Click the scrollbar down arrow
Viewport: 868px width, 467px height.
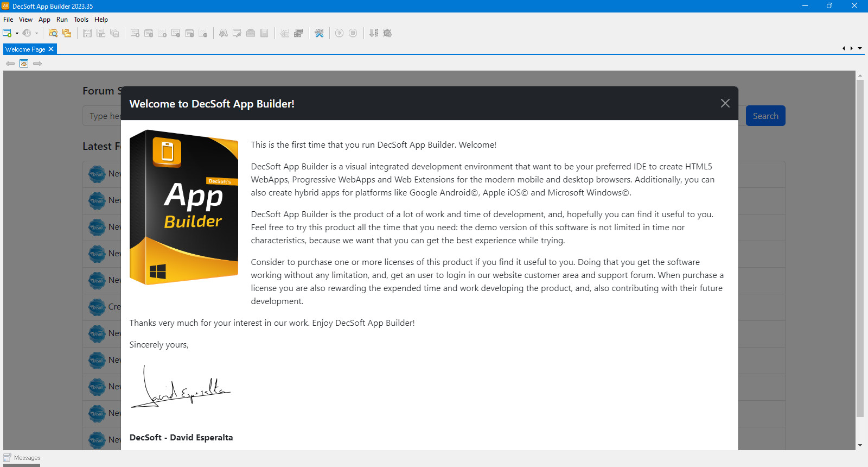pyautogui.click(x=860, y=445)
